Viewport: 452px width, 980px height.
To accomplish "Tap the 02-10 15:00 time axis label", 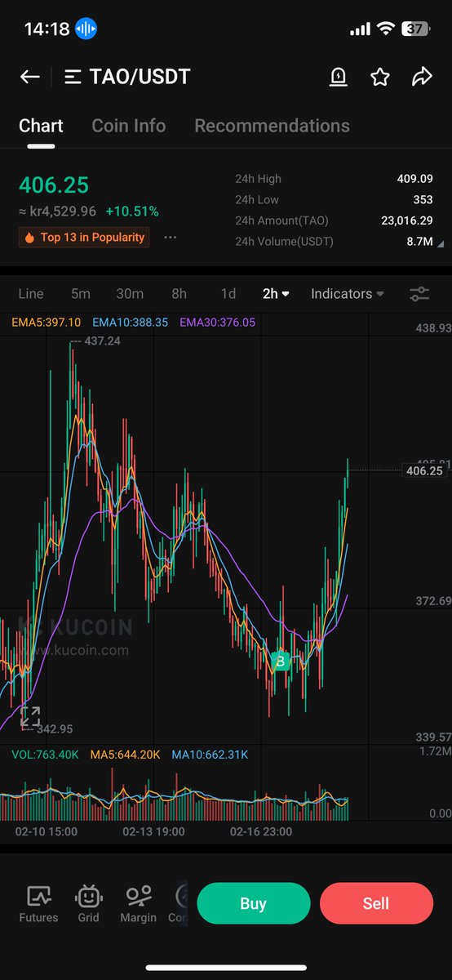I will point(46,831).
